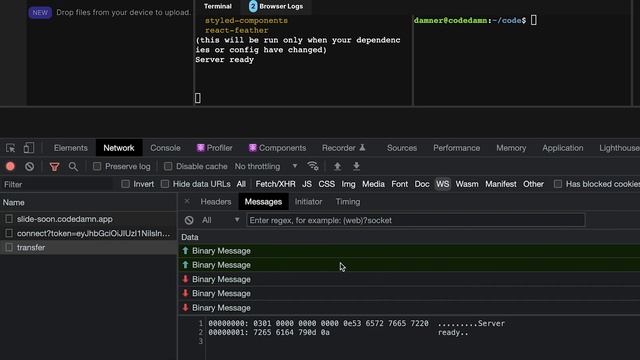The width and height of the screenshot is (640, 360).
Task: Filter requests by CSS
Action: [x=327, y=184]
